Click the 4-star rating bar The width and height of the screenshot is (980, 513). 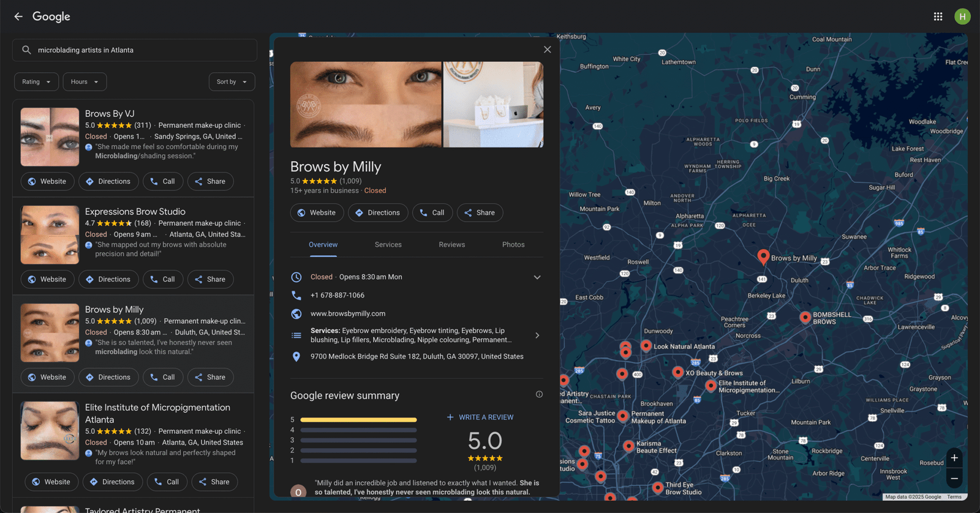pyautogui.click(x=358, y=430)
